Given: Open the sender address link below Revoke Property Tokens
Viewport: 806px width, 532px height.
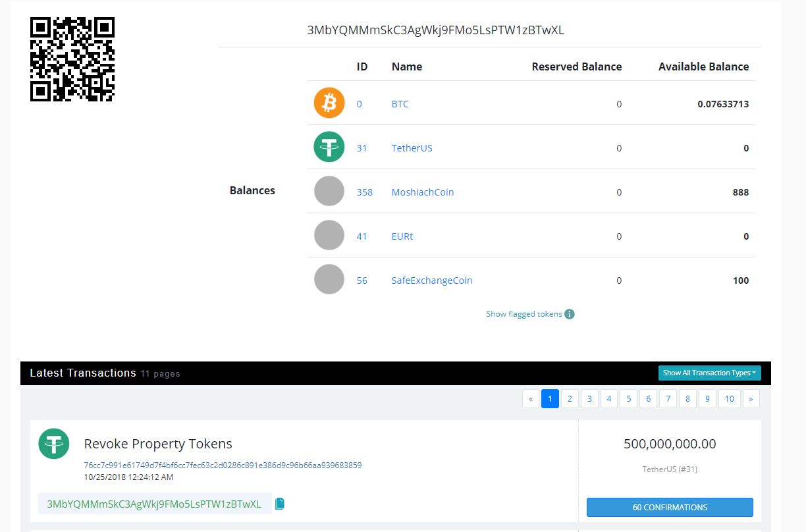Looking at the screenshot, I should 156,503.
